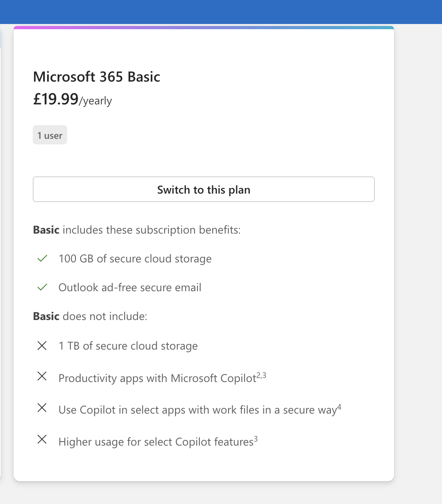The image size is (442, 504).
Task: Click the checkmark next to Outlook ad-free email
Action: pos(42,287)
